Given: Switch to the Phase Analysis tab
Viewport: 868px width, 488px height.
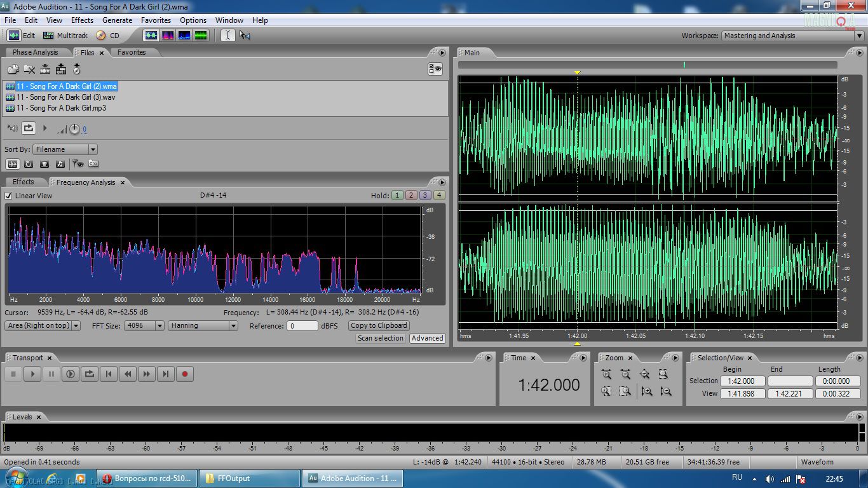Looking at the screenshot, I should [x=35, y=52].
